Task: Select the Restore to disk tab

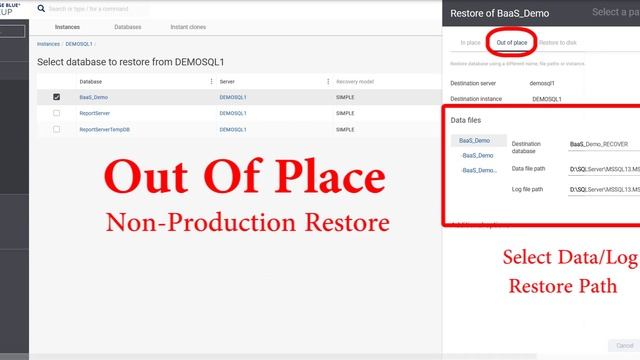Action: click(x=558, y=42)
